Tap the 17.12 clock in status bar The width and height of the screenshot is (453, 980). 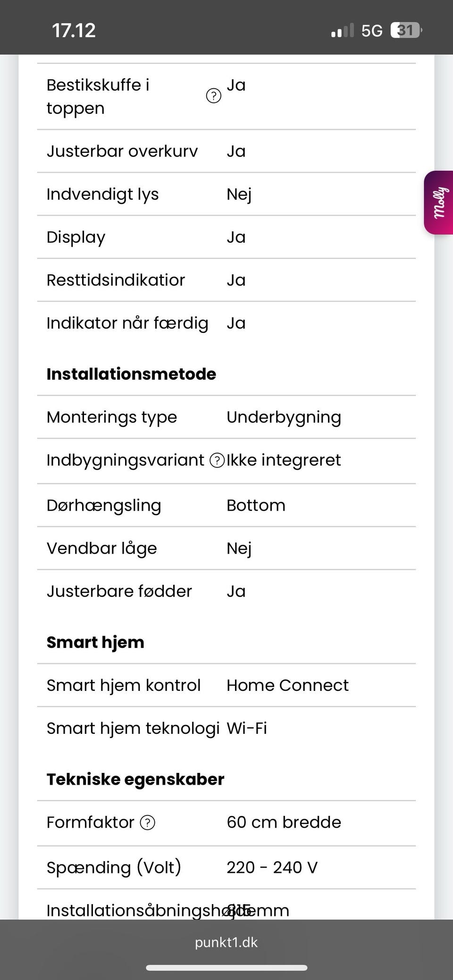pyautogui.click(x=74, y=31)
